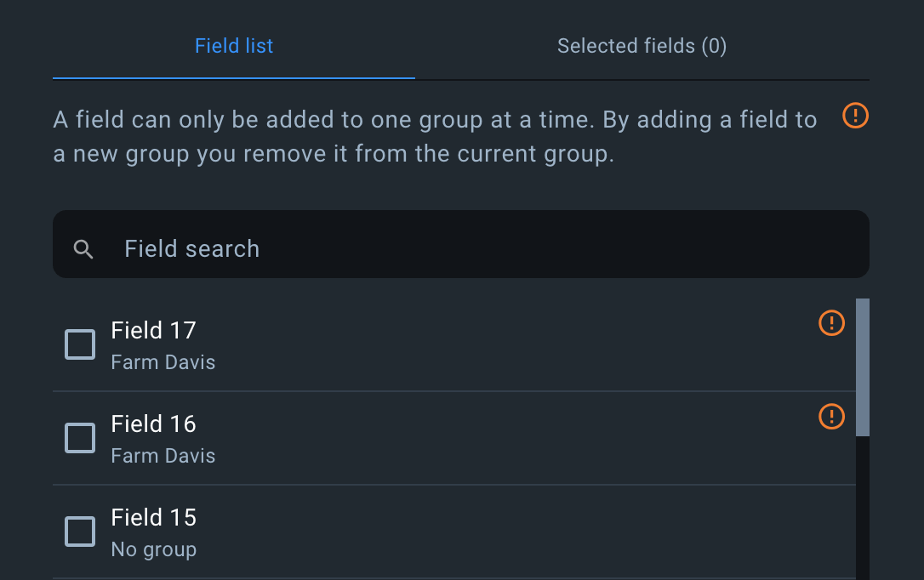Click the No group label under Field 15
Viewport: 924px width, 580px height.
(153, 549)
